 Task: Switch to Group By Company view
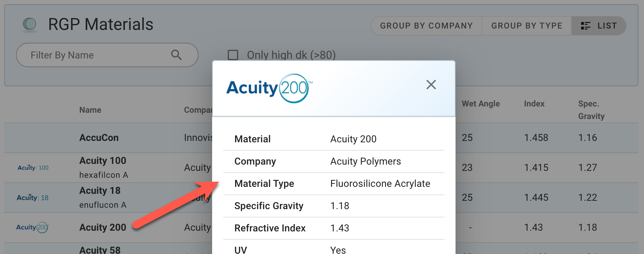pos(426,26)
